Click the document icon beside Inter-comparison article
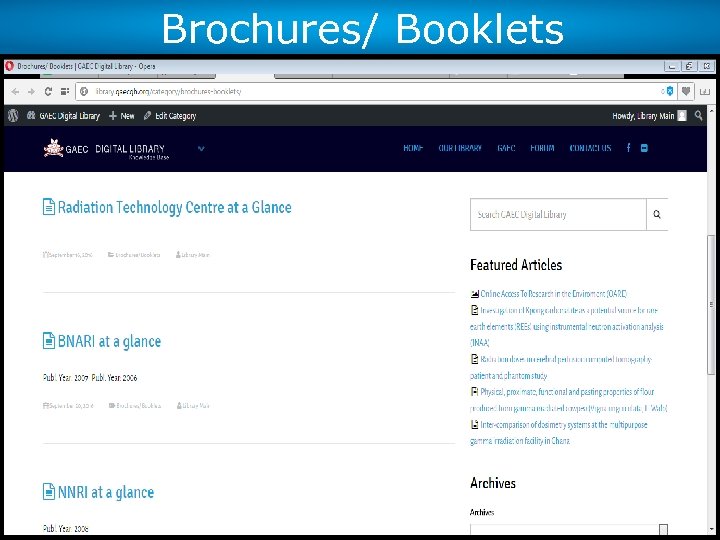Screen dimensions: 720x540 click(x=475, y=425)
